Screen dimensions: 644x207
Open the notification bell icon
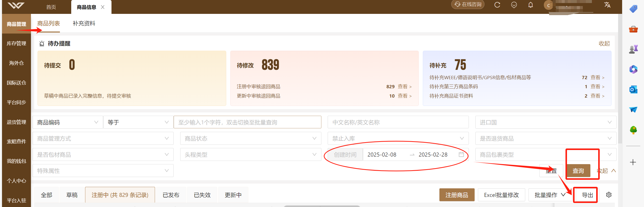click(x=531, y=5)
